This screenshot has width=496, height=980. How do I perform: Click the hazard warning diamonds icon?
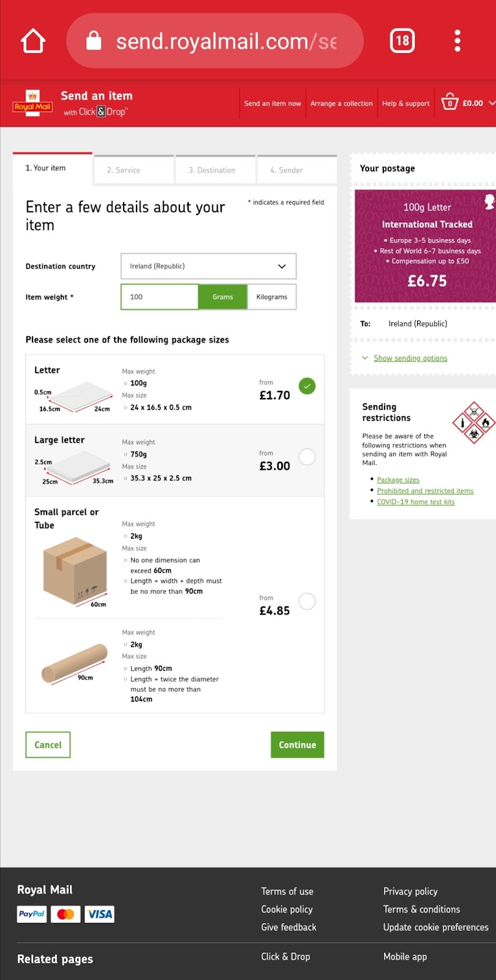click(473, 423)
